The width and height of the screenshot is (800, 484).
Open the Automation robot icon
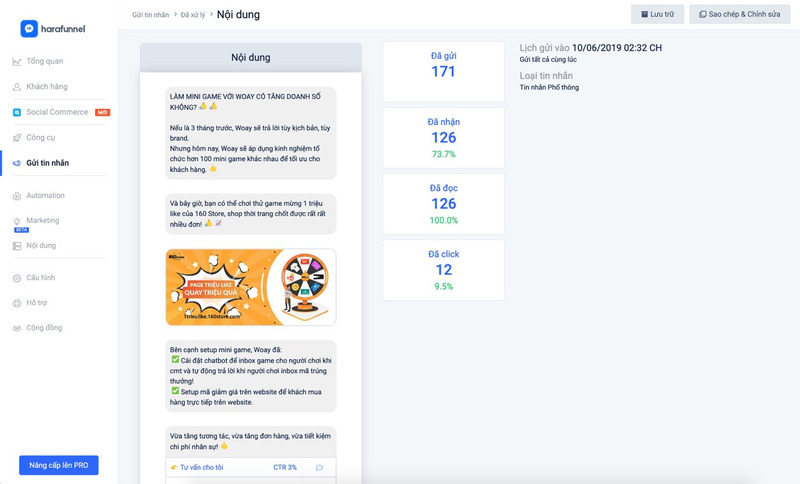click(x=17, y=196)
